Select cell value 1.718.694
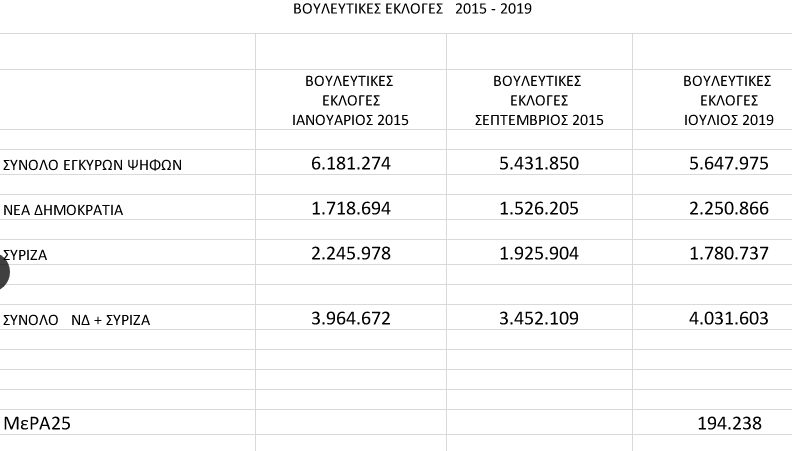This screenshot has height=451, width=792. (x=351, y=208)
